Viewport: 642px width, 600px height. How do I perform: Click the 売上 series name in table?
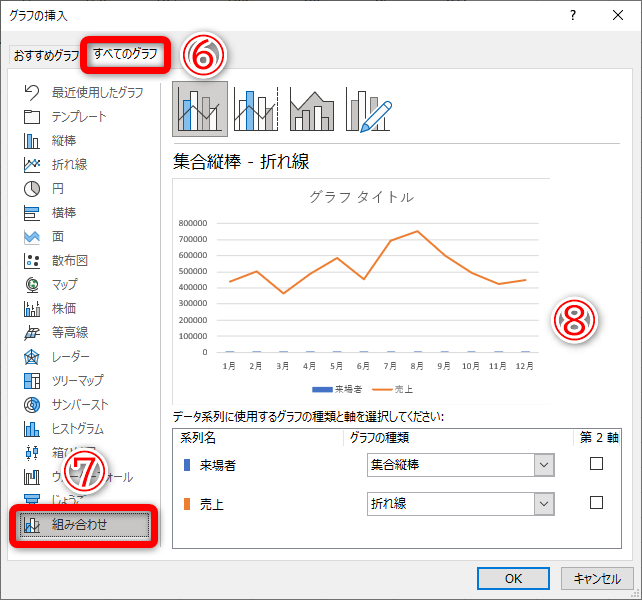point(212,504)
